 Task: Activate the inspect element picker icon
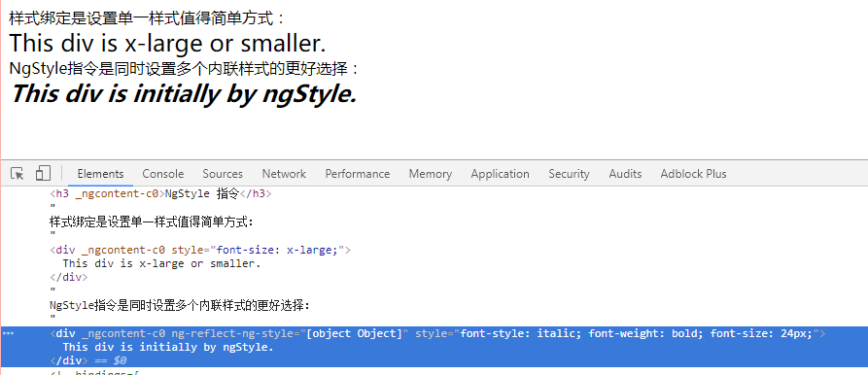click(x=17, y=174)
